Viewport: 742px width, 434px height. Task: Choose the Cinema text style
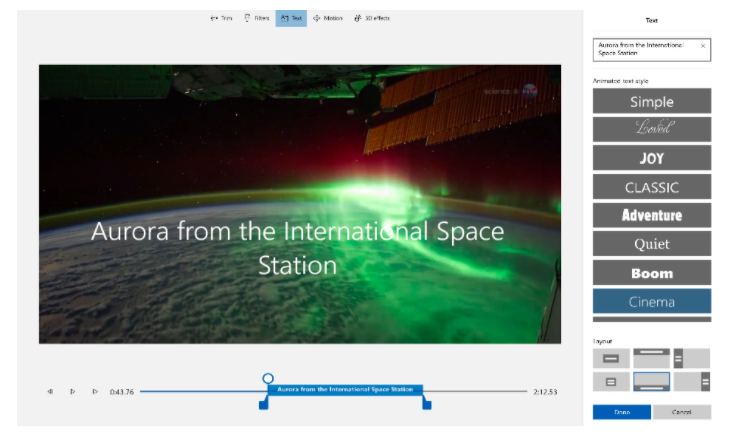point(652,301)
